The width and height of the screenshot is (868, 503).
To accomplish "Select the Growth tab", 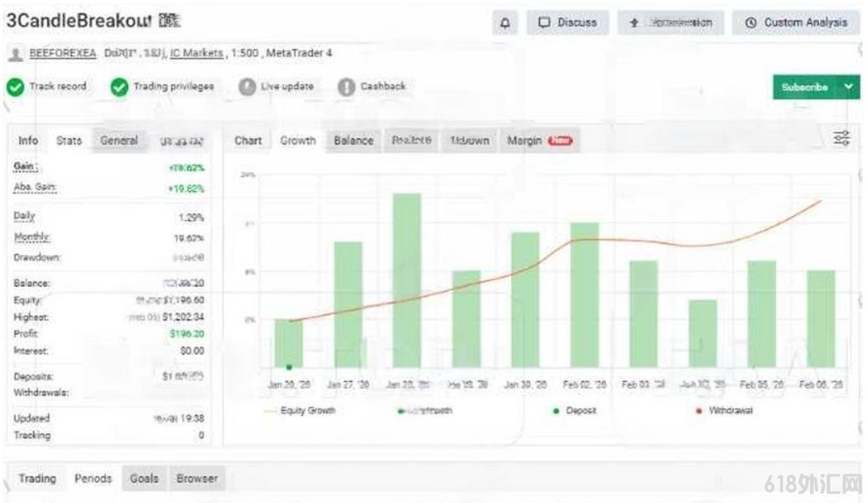I will (298, 140).
